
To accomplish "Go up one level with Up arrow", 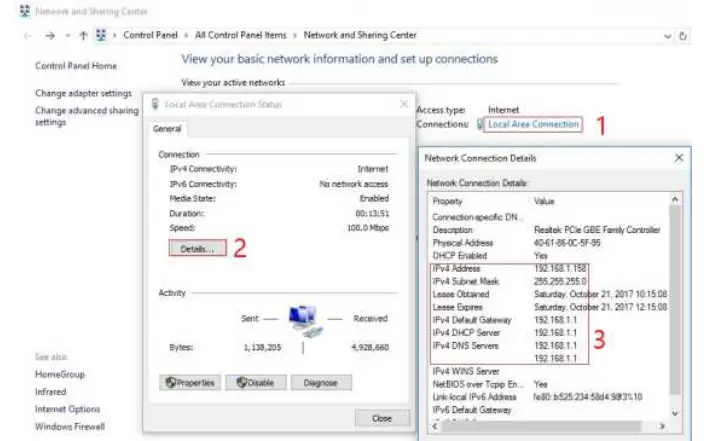I will (x=83, y=35).
